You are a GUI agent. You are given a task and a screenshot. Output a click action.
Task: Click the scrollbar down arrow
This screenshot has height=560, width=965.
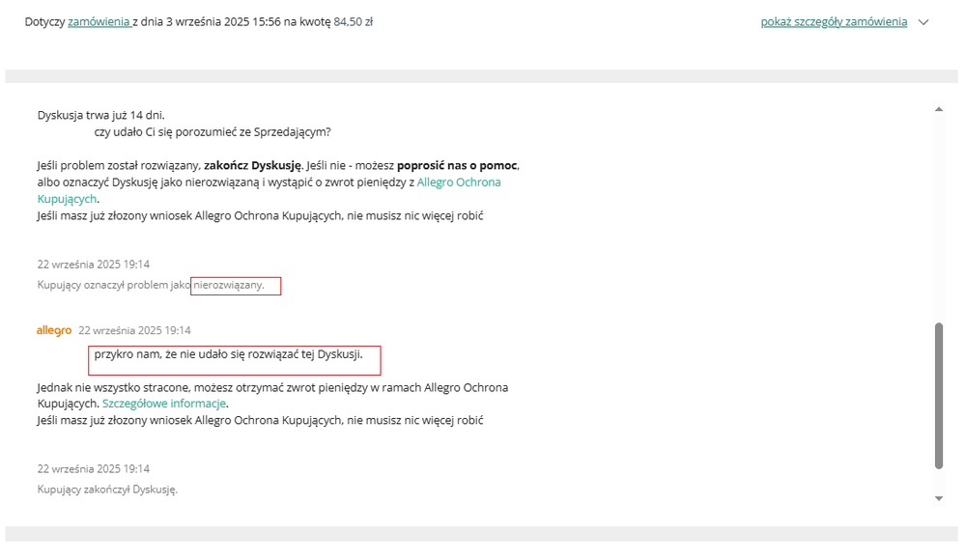tap(939, 498)
